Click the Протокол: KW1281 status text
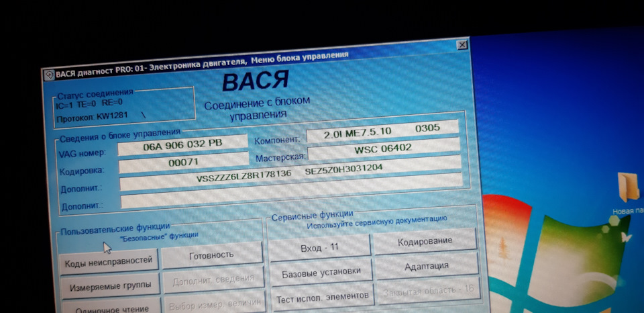Screen dimensions: 644x313 pyautogui.click(x=92, y=118)
